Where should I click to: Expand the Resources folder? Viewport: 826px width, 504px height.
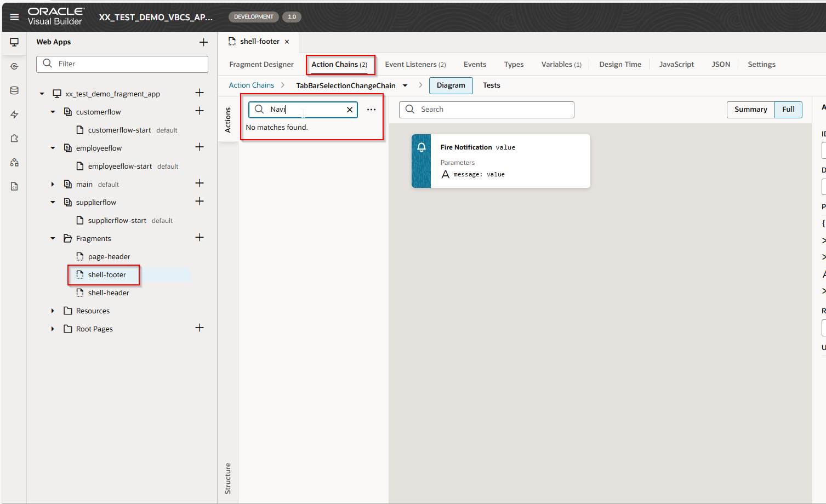pyautogui.click(x=53, y=311)
